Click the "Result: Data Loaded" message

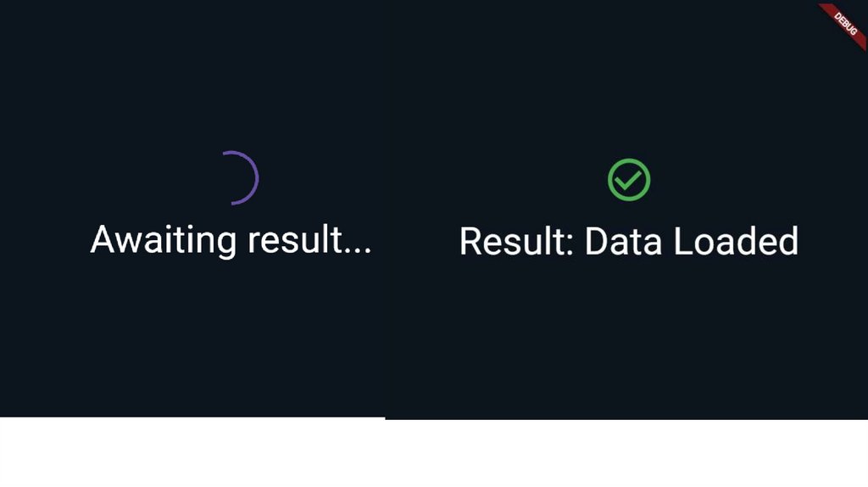coord(629,242)
